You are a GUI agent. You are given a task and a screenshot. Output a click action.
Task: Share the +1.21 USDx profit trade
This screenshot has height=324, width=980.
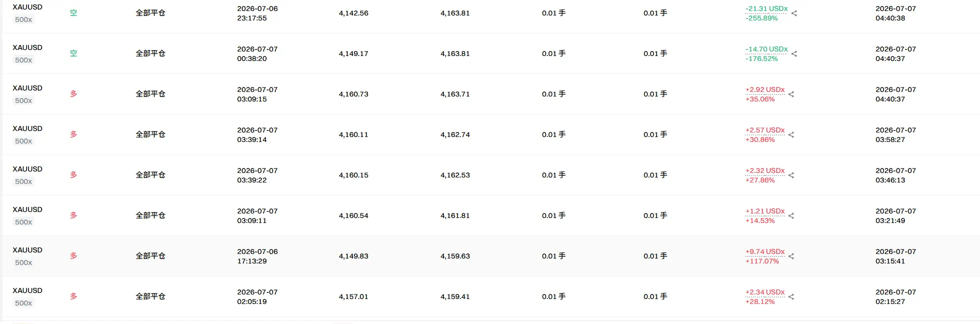tap(791, 216)
